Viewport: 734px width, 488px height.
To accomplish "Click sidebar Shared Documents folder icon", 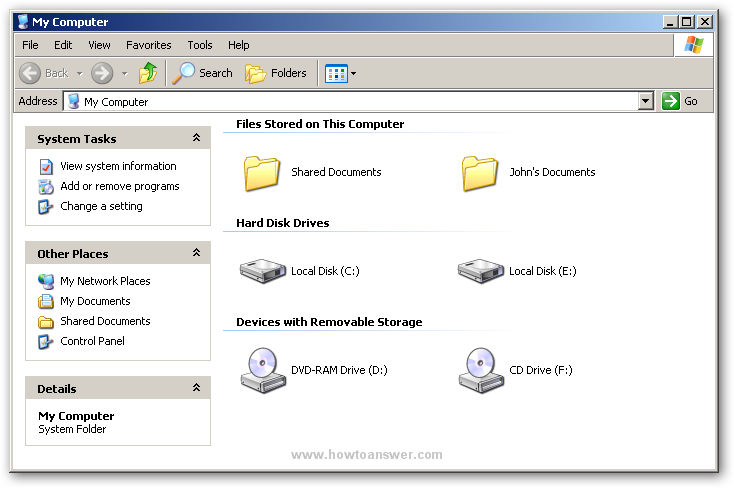I will [x=45, y=322].
